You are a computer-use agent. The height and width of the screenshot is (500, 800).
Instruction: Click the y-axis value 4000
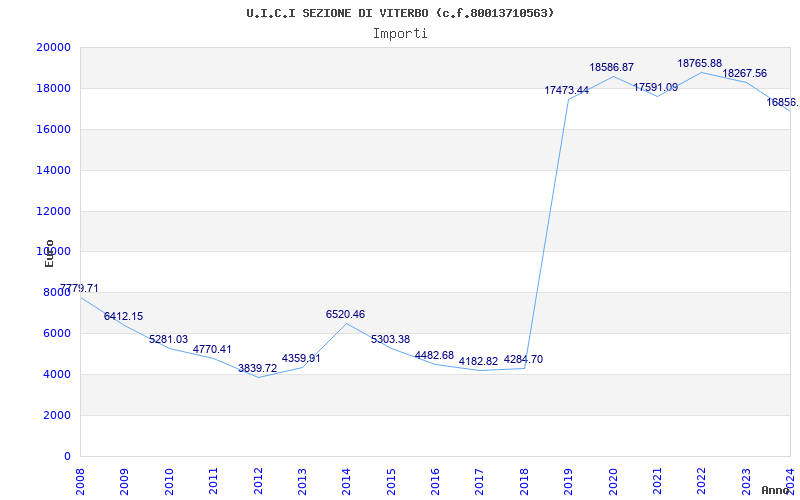(56, 374)
